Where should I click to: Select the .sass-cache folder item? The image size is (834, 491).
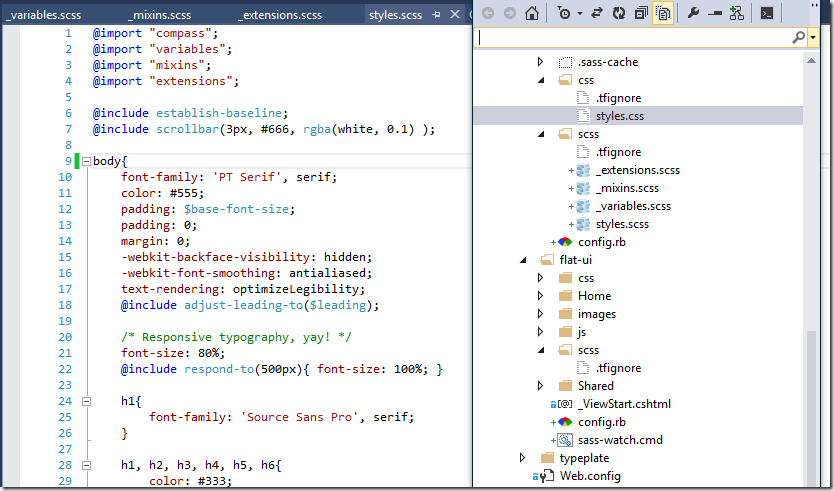tap(608, 62)
